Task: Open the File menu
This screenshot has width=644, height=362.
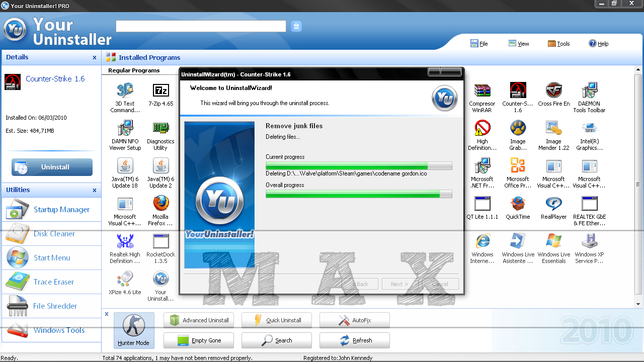Action: tap(479, 44)
